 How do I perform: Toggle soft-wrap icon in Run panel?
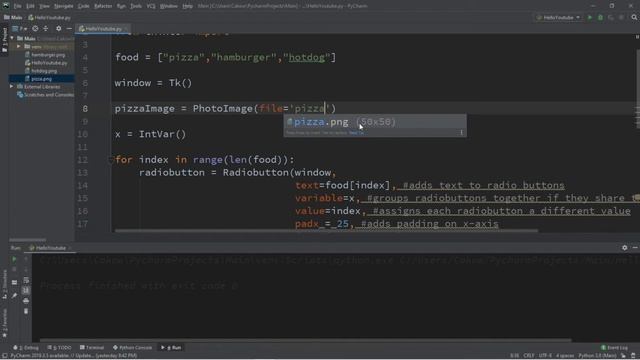(x=26, y=280)
